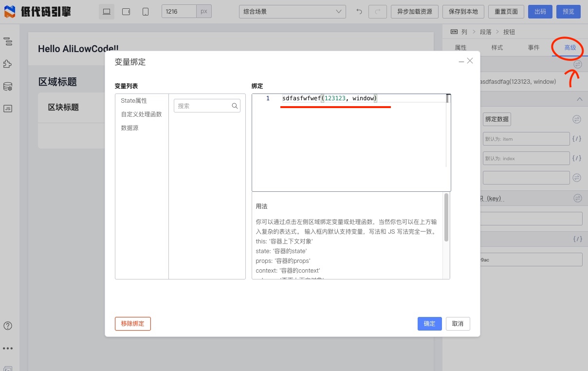Open the JS source panel icon
588x371 pixels.
tap(8, 109)
